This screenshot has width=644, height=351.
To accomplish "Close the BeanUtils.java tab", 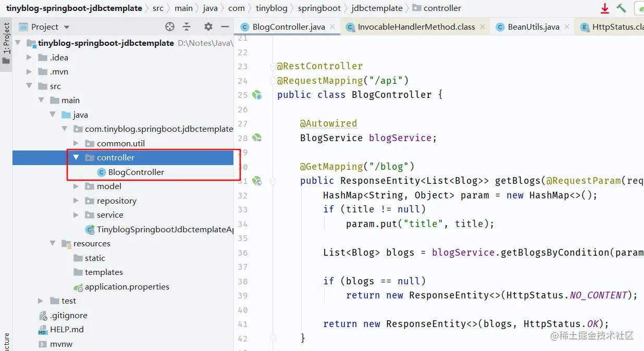I will pos(567,27).
